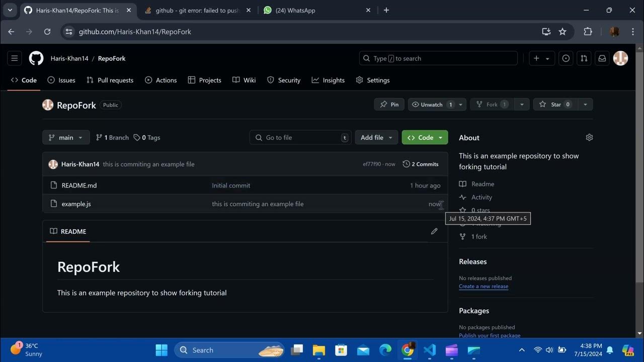Expand the Unwatch options dropdown arrow
This screenshot has height=362, width=644.
coord(461,105)
